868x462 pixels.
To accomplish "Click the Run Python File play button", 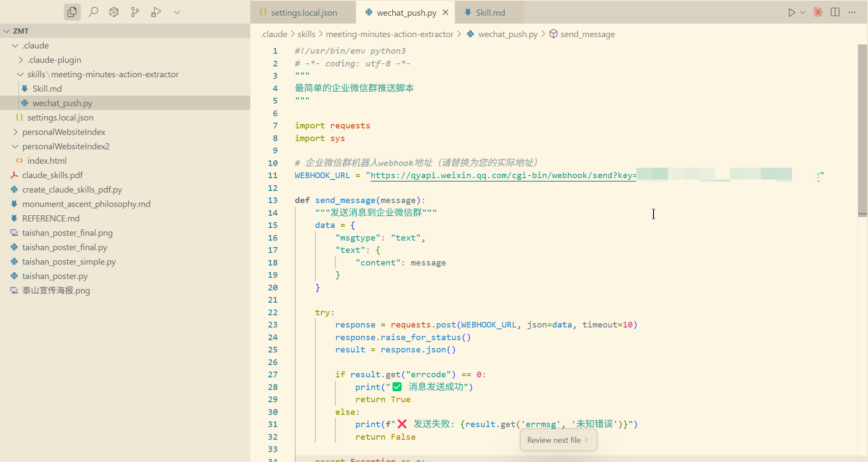I will pyautogui.click(x=791, y=12).
